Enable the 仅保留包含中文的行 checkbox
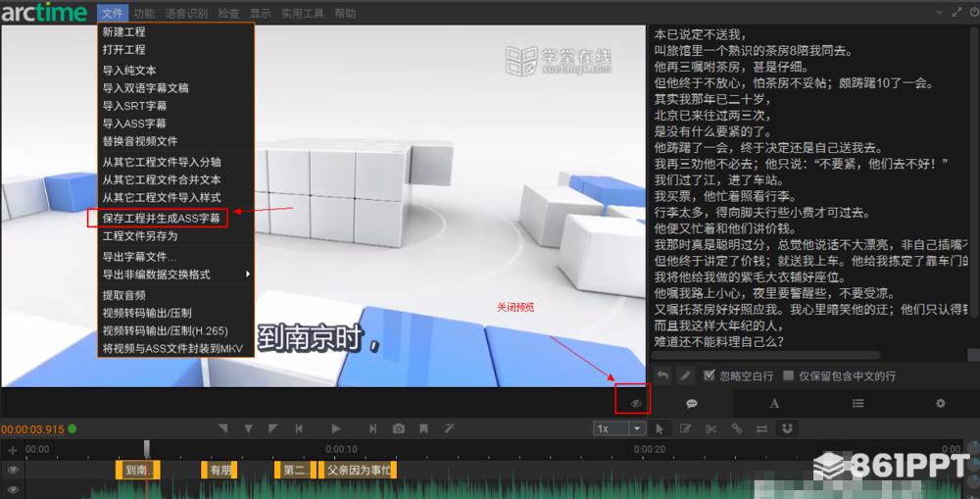Image resolution: width=980 pixels, height=499 pixels. [788, 375]
